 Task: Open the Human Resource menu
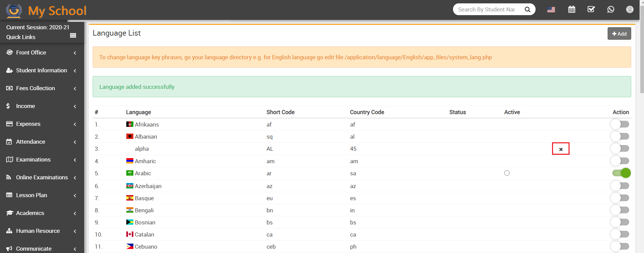point(38,231)
